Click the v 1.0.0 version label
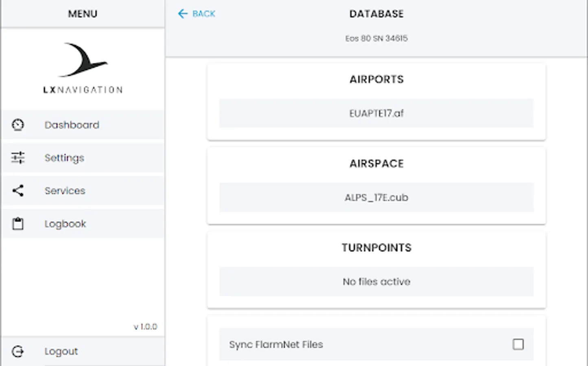Viewport: 588px width, 366px height. 145,327
